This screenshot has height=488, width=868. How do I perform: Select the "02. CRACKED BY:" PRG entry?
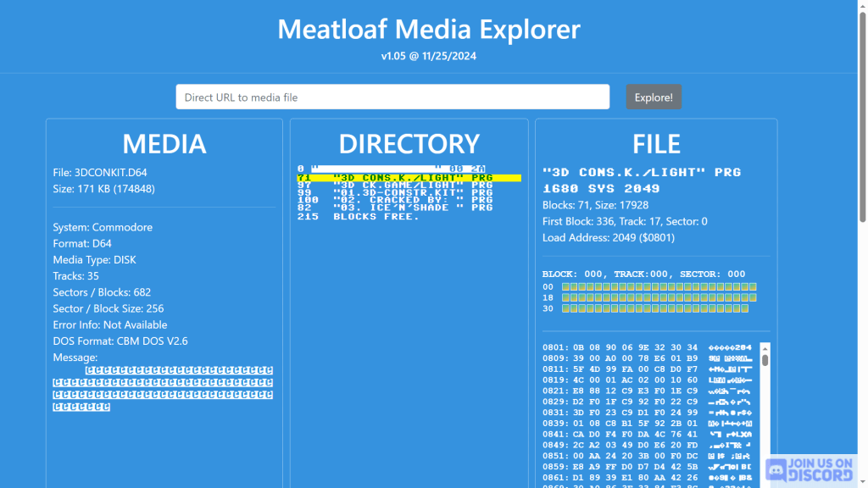coord(395,201)
